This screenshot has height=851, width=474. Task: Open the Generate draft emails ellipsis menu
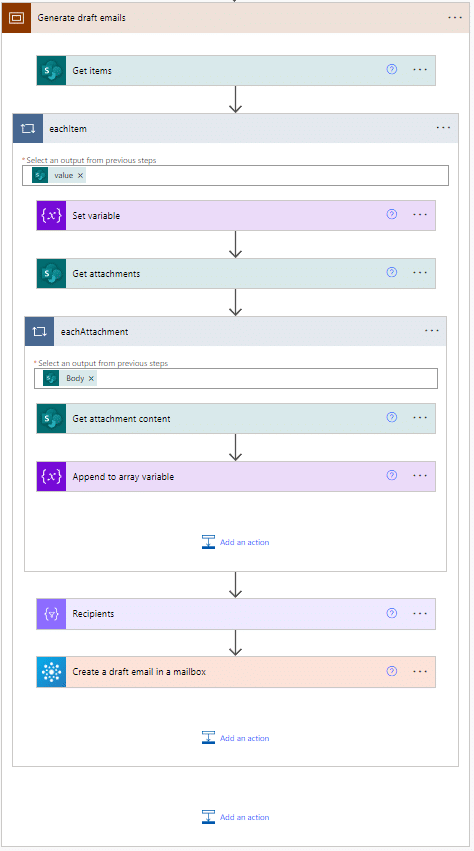455,18
